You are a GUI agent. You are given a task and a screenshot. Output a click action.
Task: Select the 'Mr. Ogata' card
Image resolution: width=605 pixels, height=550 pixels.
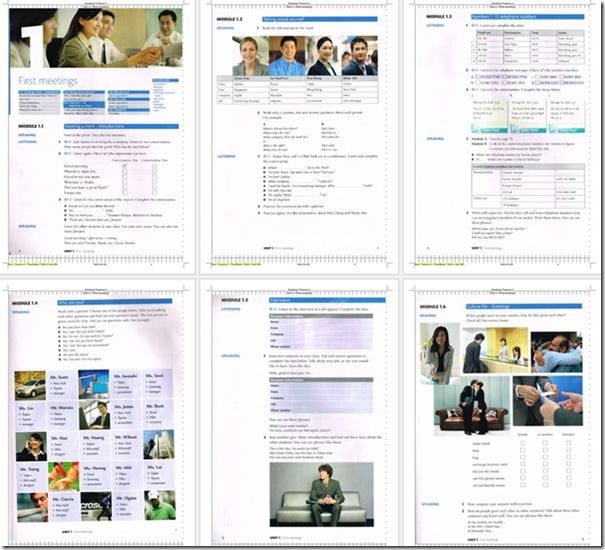tap(127, 506)
